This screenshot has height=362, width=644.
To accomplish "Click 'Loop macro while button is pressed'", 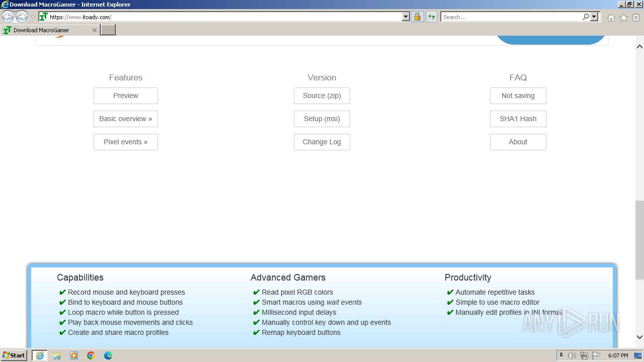I will tap(123, 312).
